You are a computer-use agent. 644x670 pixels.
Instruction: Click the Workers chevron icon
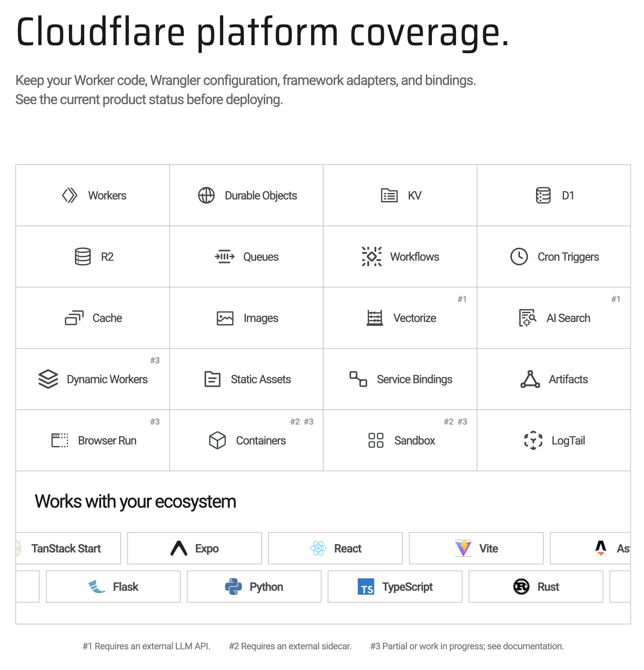coord(70,195)
